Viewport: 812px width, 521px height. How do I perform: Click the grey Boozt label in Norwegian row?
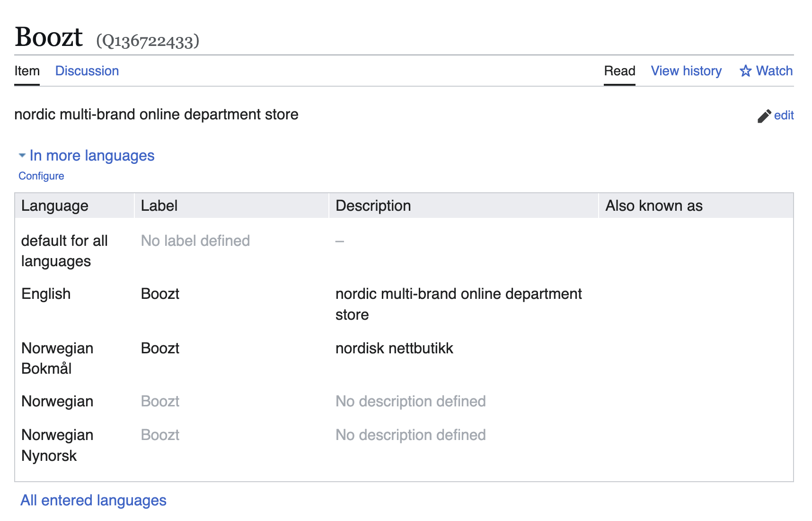(160, 402)
